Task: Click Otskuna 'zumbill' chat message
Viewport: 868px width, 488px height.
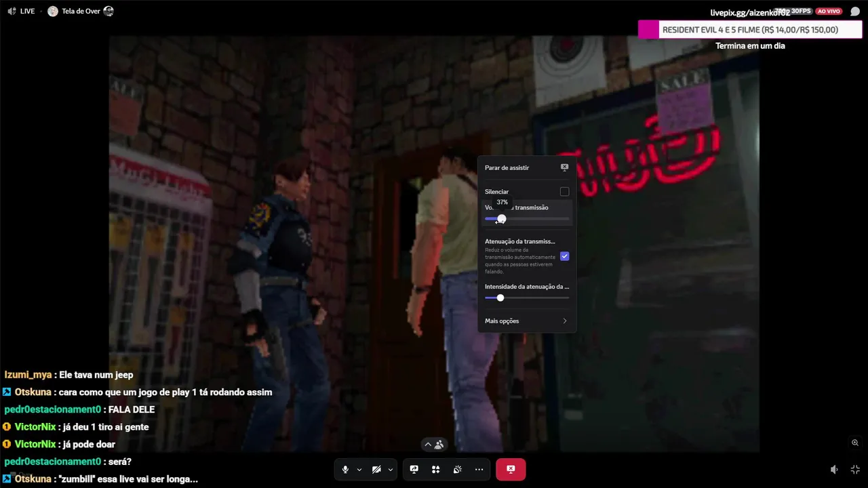Action: pyautogui.click(x=100, y=479)
